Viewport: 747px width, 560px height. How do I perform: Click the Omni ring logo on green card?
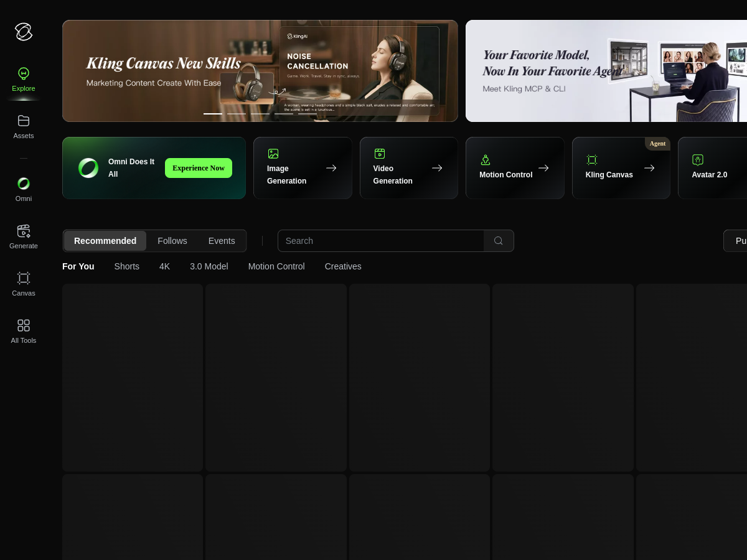tap(88, 168)
